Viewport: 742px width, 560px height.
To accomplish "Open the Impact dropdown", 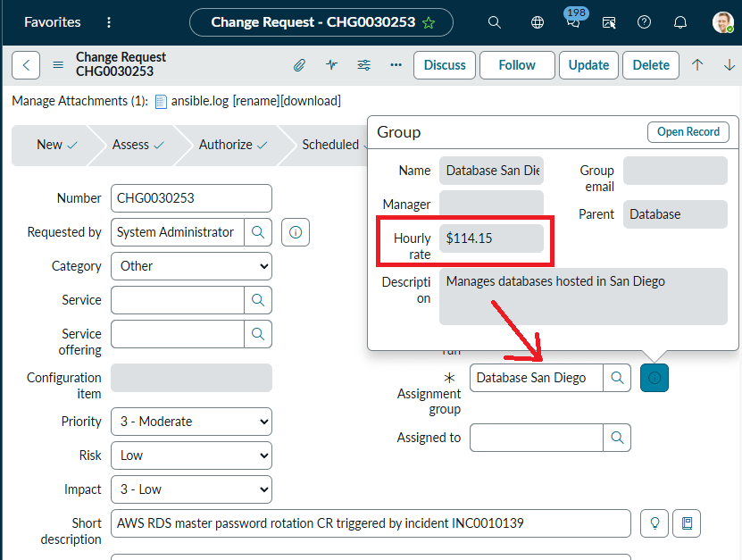I will coord(191,489).
